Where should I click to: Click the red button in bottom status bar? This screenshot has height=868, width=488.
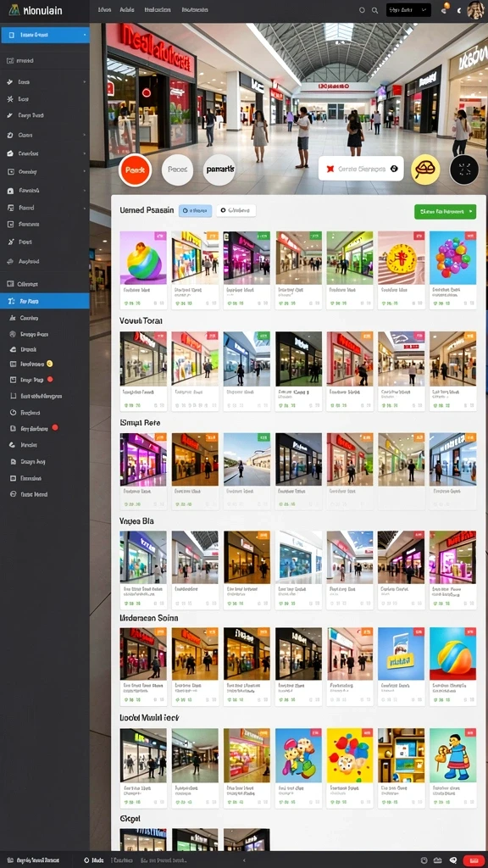473,860
